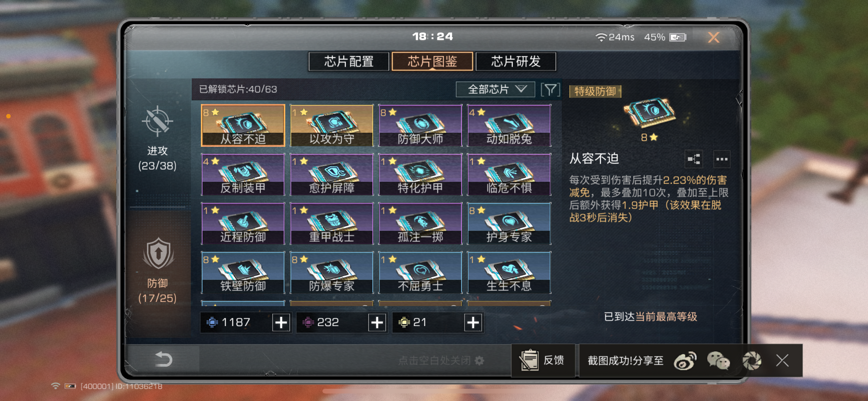Share the 从容不迫 chip via share icon

(694, 159)
